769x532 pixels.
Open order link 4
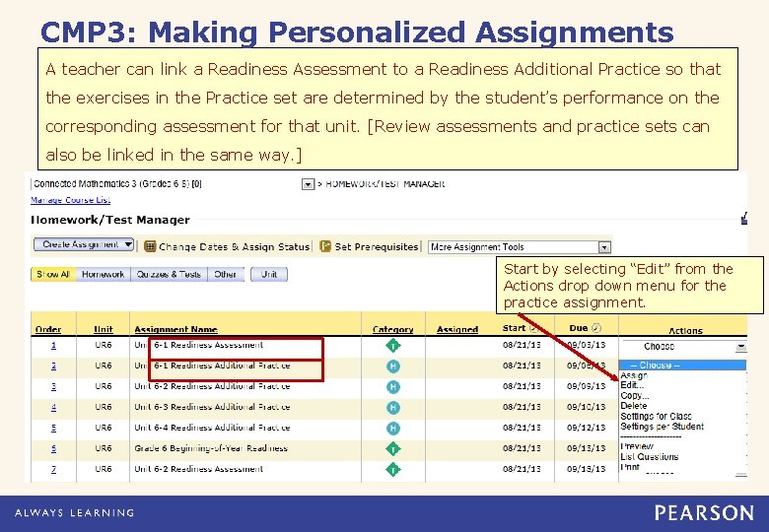[53, 407]
